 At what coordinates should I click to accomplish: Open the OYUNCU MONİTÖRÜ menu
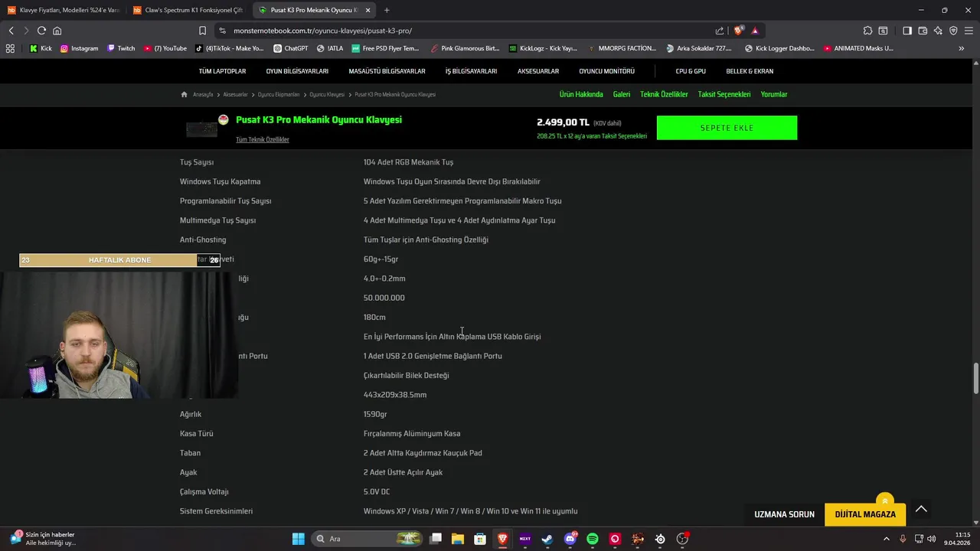click(606, 71)
